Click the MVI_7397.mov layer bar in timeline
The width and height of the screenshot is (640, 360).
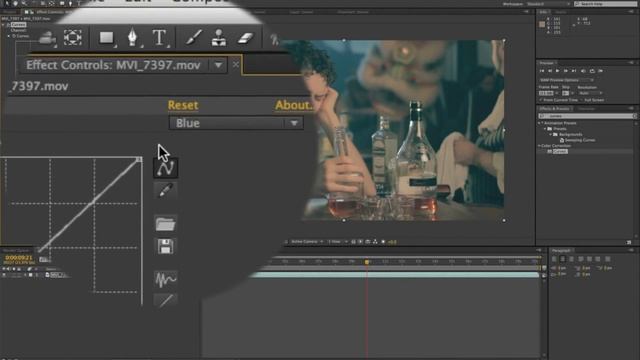click(394, 275)
